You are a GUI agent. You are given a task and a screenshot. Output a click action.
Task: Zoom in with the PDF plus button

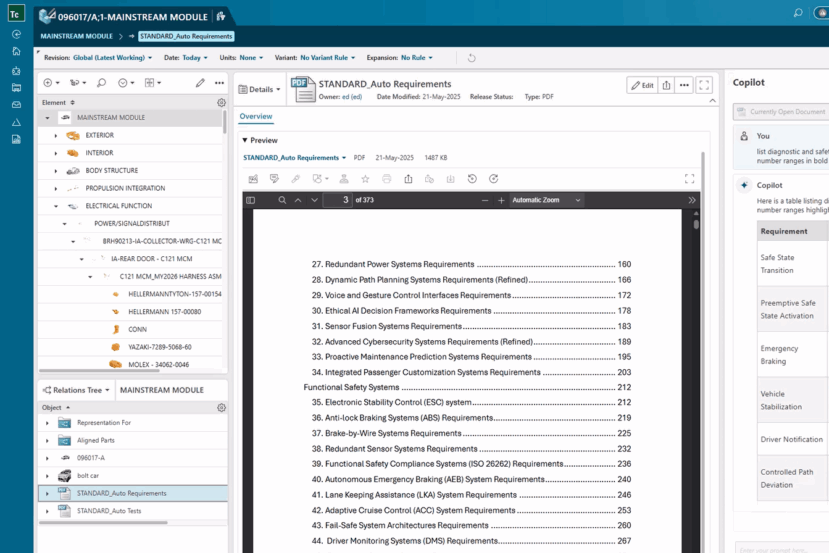pos(500,200)
